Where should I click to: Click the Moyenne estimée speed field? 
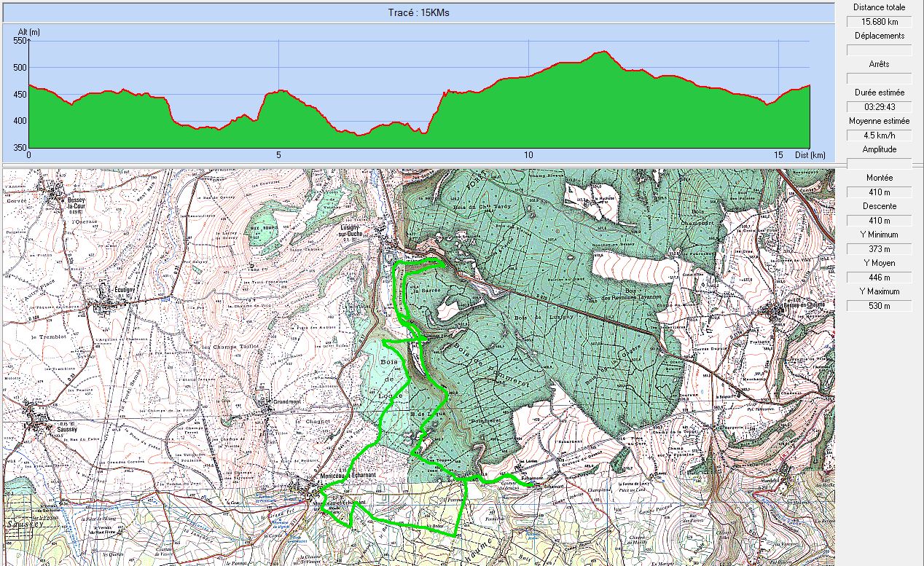point(879,135)
